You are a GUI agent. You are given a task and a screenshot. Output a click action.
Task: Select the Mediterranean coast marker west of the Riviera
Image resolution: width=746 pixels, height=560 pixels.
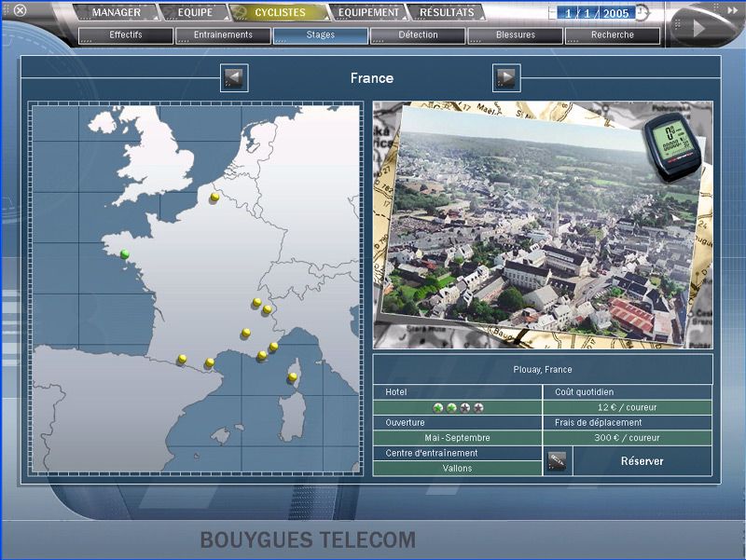point(262,356)
